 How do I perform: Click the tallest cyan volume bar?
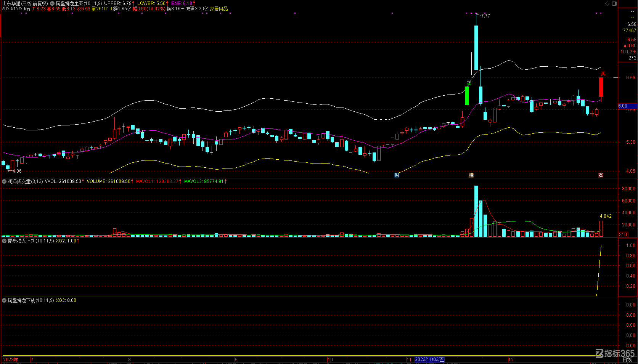click(x=476, y=211)
